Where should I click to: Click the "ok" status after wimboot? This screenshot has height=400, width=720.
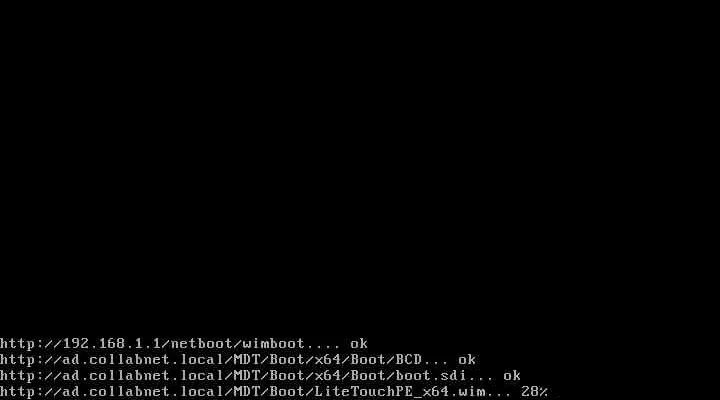pos(359,344)
